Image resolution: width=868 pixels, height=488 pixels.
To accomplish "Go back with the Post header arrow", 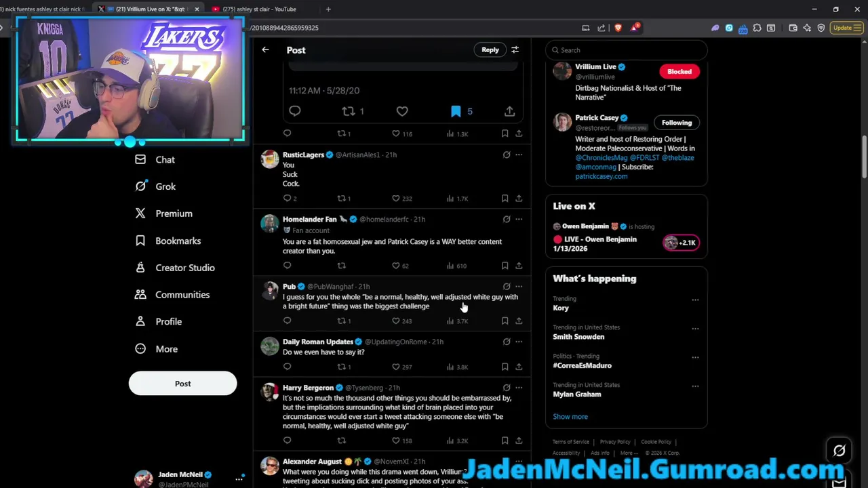I will 265,50.
